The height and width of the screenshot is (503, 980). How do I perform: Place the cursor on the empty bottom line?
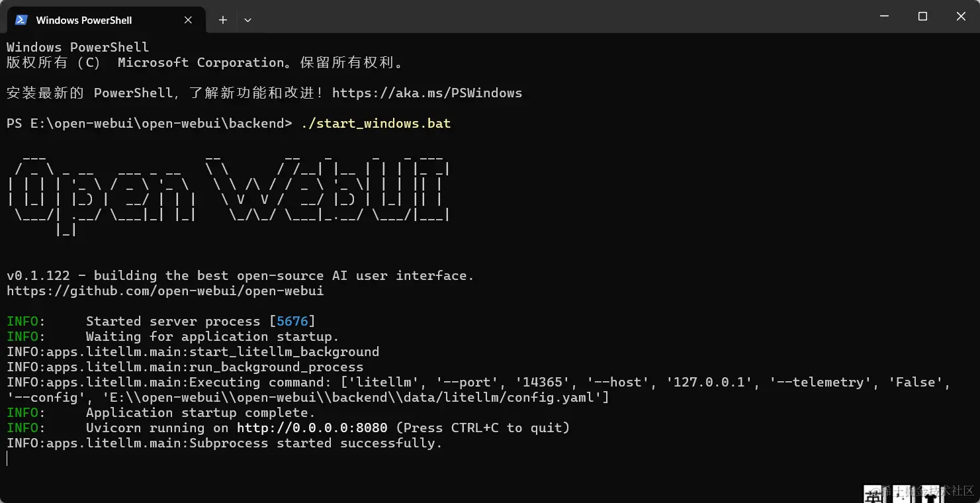point(7,459)
